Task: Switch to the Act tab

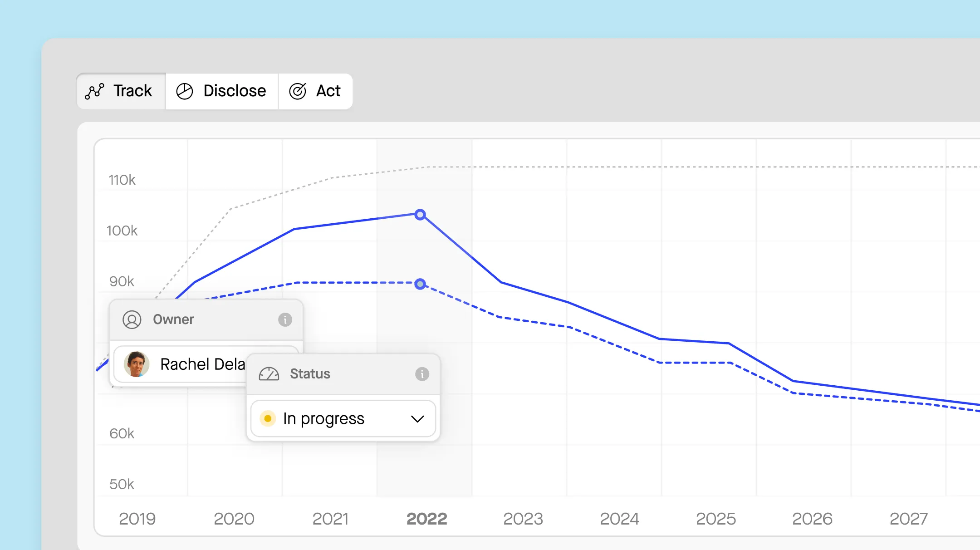Action: click(x=315, y=91)
